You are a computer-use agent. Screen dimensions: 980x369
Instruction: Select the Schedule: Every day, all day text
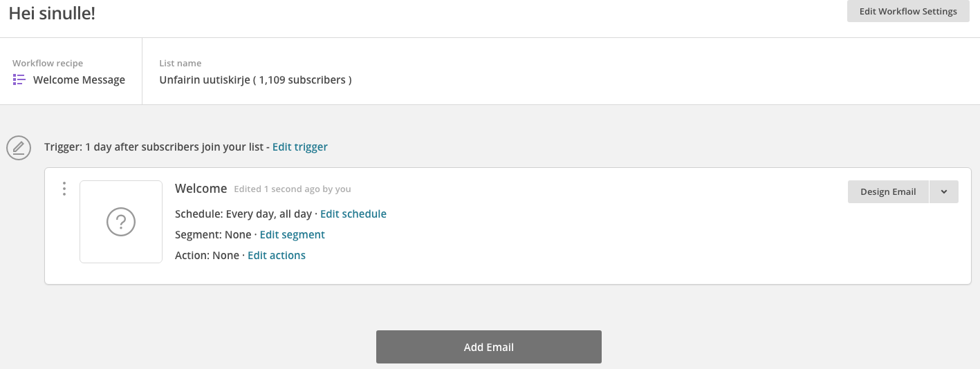(x=243, y=214)
